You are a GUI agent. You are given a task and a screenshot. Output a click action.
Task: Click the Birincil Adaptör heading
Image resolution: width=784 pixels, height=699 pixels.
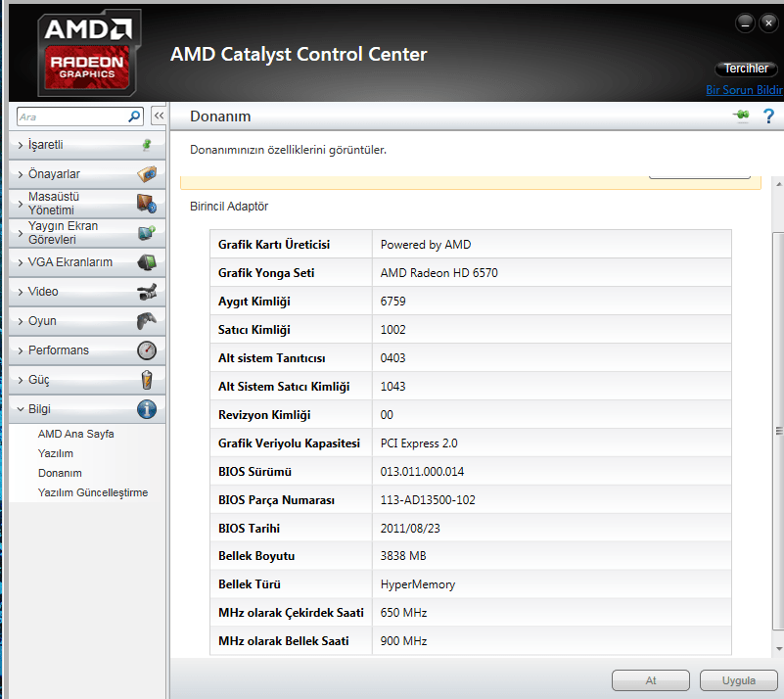point(229,206)
